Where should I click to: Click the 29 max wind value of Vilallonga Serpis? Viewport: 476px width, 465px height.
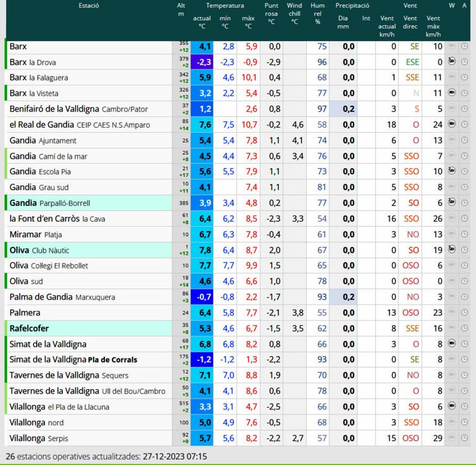point(437,438)
